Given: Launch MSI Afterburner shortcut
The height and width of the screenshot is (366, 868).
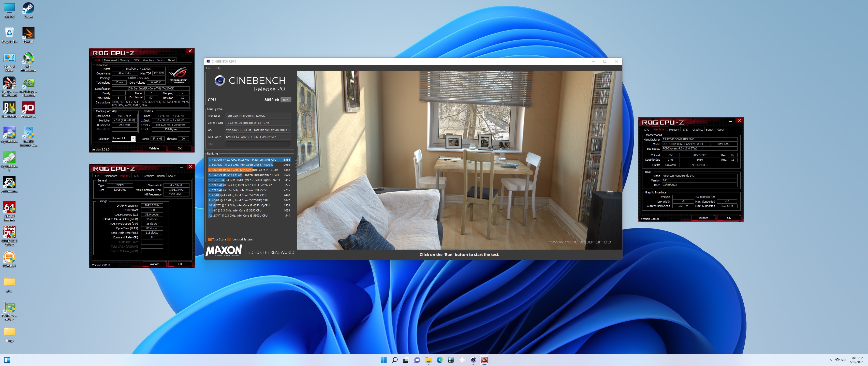Looking at the screenshot, I should coord(28,62).
